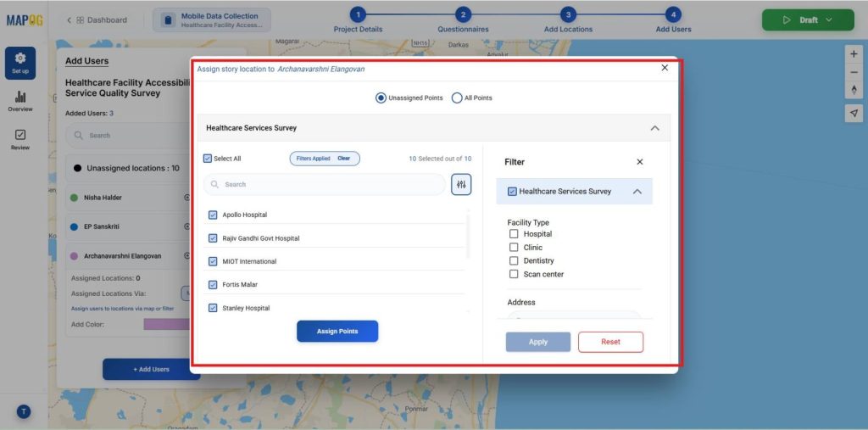868x430 pixels.
Task: Click the play icon on Draft button
Action: 787,20
